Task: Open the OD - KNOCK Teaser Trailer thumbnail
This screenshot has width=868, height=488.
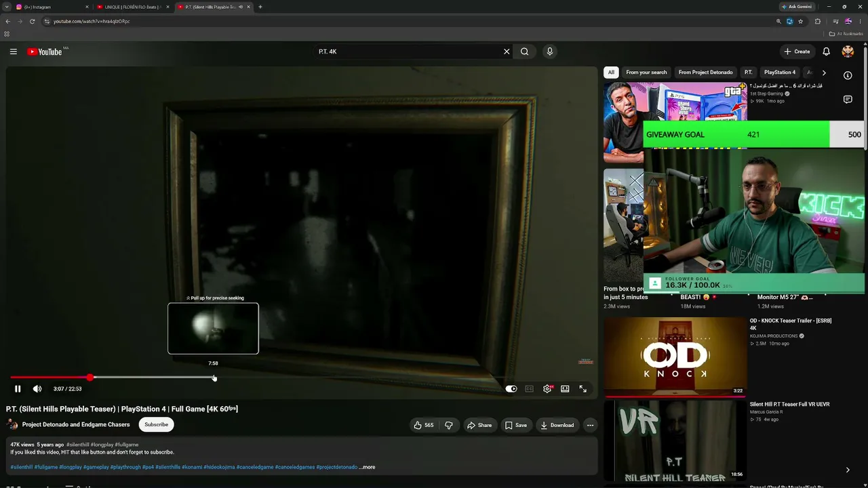Action: [675, 356]
